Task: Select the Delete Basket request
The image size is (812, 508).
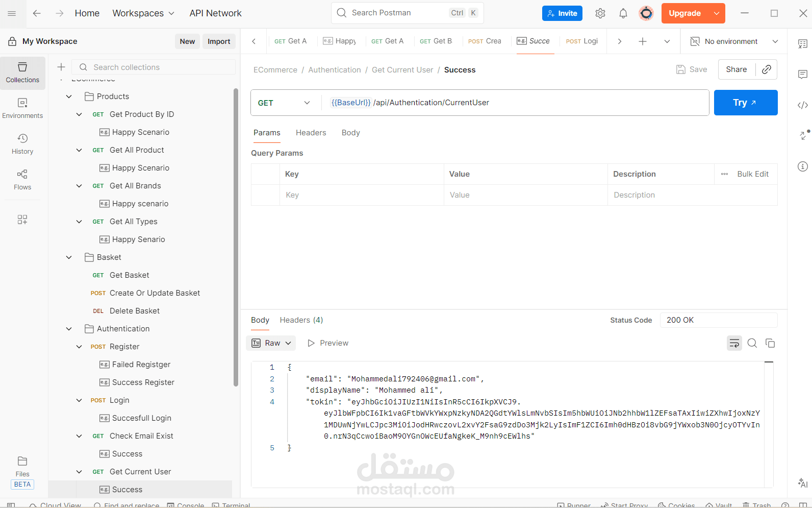Action: [x=135, y=311]
